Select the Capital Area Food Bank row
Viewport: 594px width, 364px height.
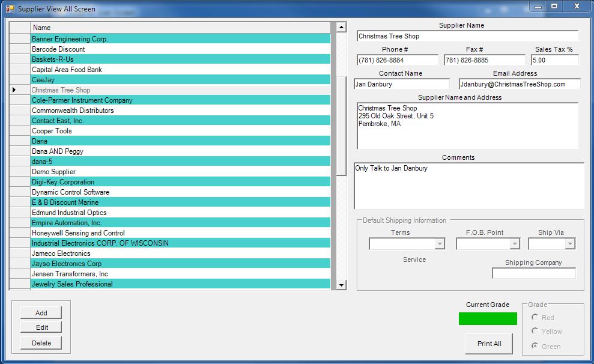tap(180, 69)
